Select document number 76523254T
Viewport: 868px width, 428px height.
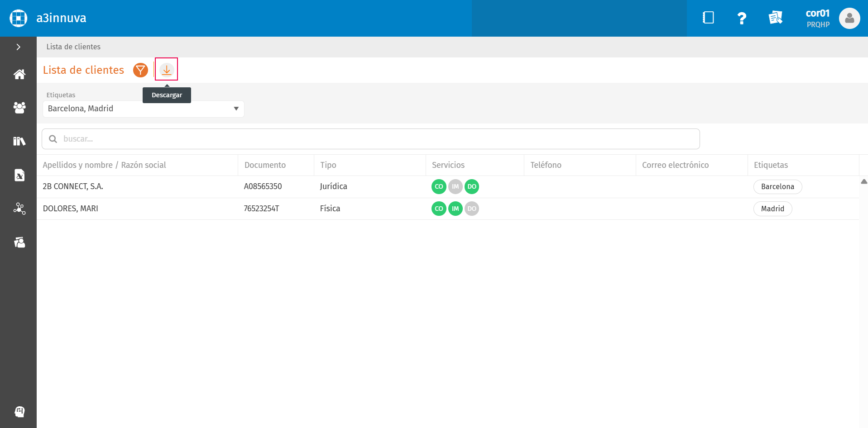coord(261,209)
